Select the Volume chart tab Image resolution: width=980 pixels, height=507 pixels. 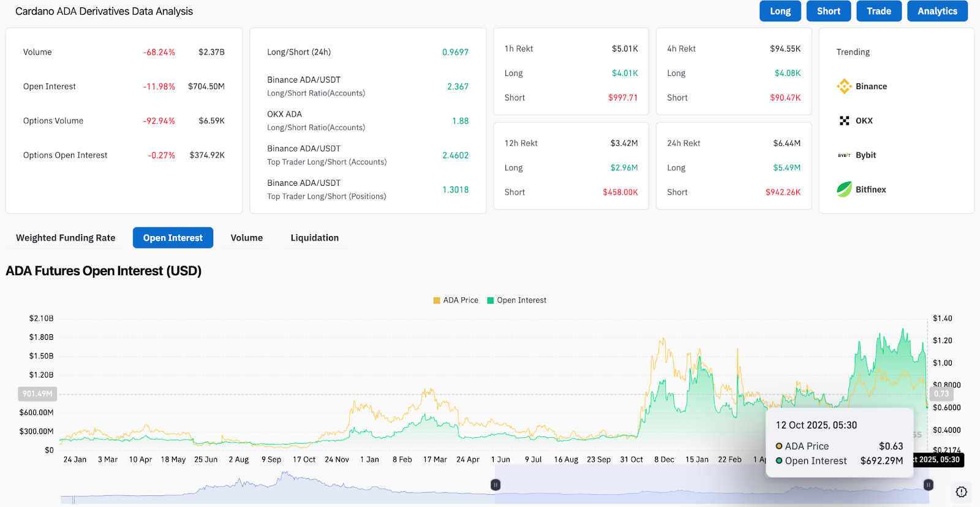pyautogui.click(x=246, y=238)
